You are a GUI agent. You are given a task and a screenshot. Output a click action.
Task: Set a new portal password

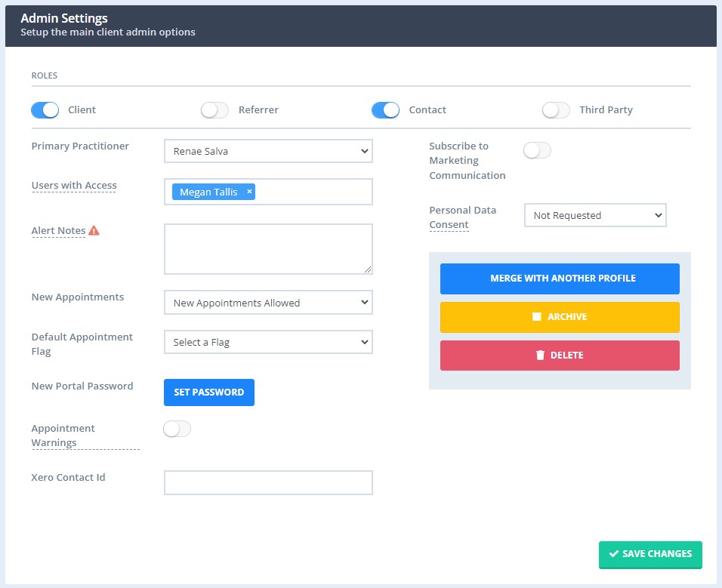tap(209, 392)
